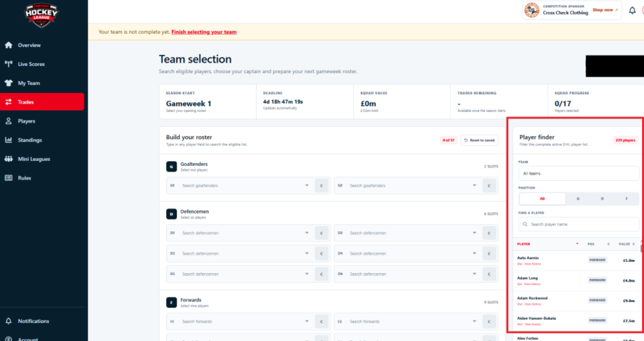The width and height of the screenshot is (644, 341).
Task: Click the Fantasy Hockey League logo
Action: [41, 15]
